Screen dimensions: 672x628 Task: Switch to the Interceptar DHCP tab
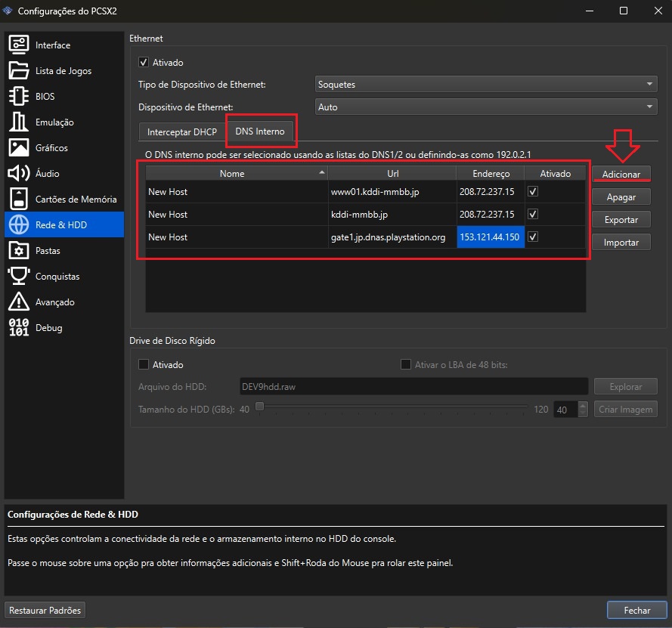click(182, 131)
